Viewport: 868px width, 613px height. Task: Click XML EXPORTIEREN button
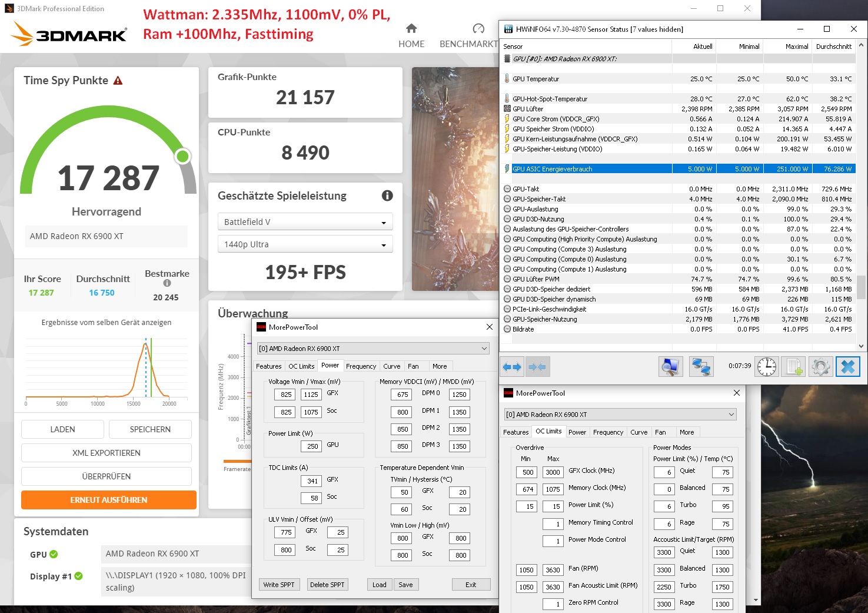107,453
